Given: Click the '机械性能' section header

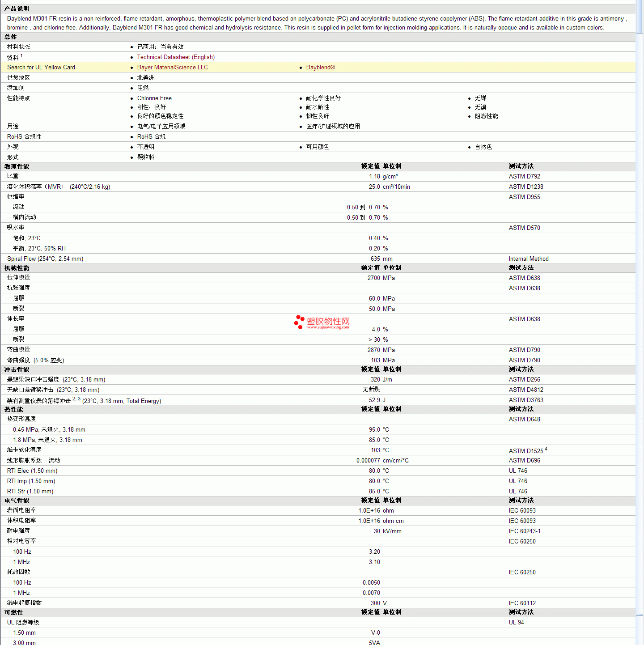Looking at the screenshot, I should point(17,268).
